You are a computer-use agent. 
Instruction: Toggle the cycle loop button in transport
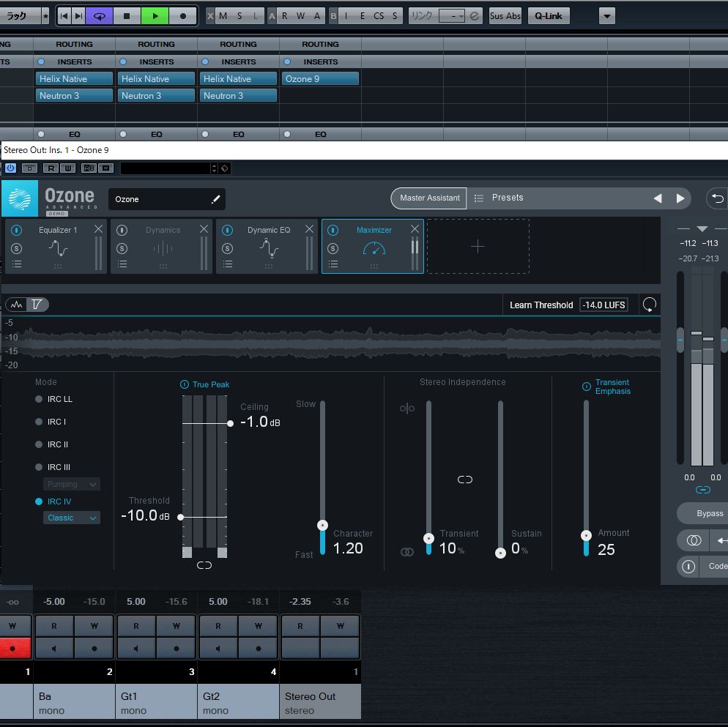(100, 16)
